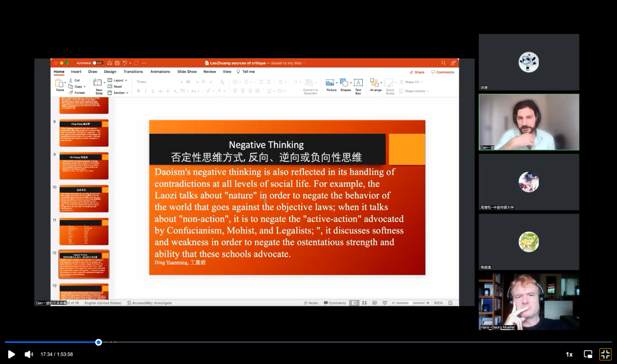Switch to slide sorter view icon

point(364,303)
